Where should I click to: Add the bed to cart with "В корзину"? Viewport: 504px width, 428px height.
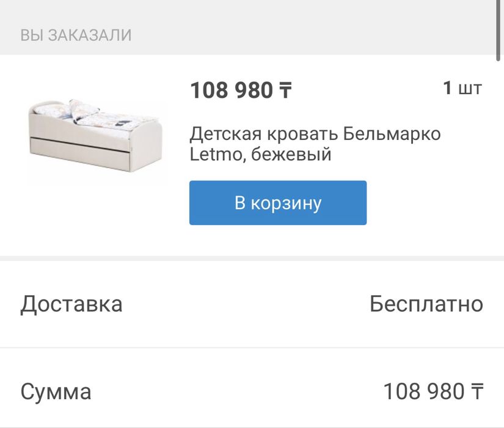coord(277,203)
